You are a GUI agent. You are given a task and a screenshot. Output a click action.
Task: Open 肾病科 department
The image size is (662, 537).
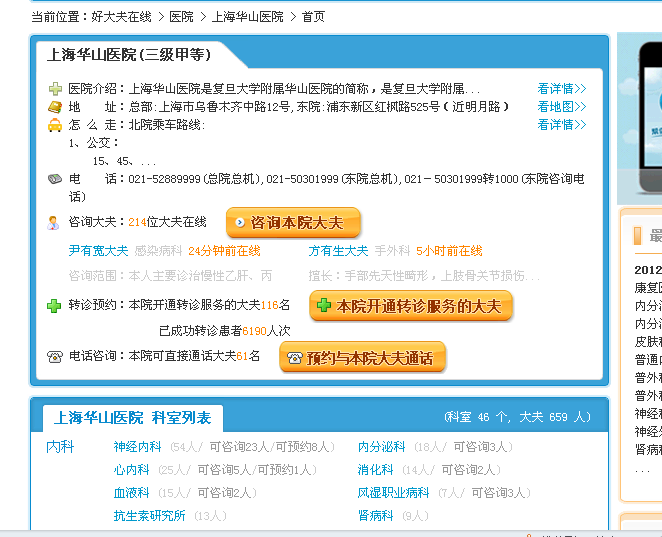pos(376,515)
